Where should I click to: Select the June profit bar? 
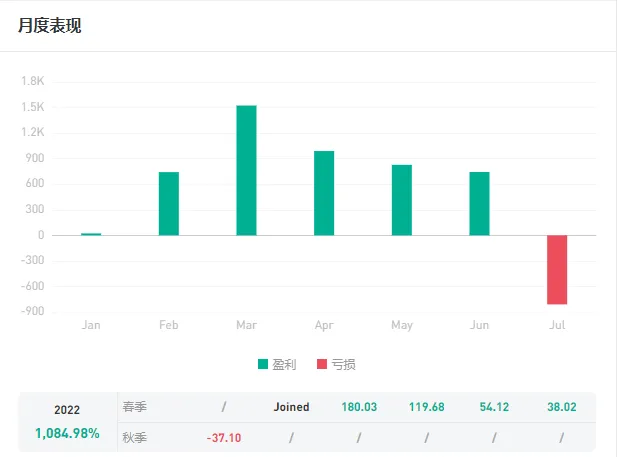coord(480,203)
